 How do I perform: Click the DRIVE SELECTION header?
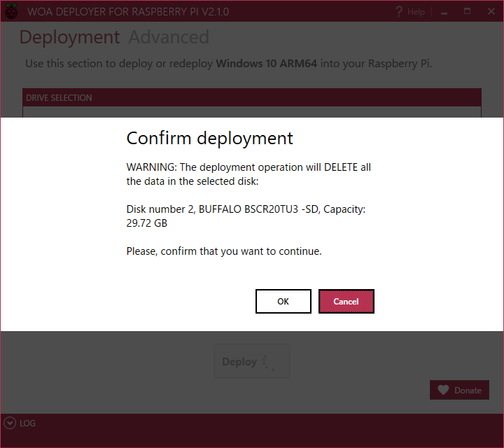pos(252,97)
